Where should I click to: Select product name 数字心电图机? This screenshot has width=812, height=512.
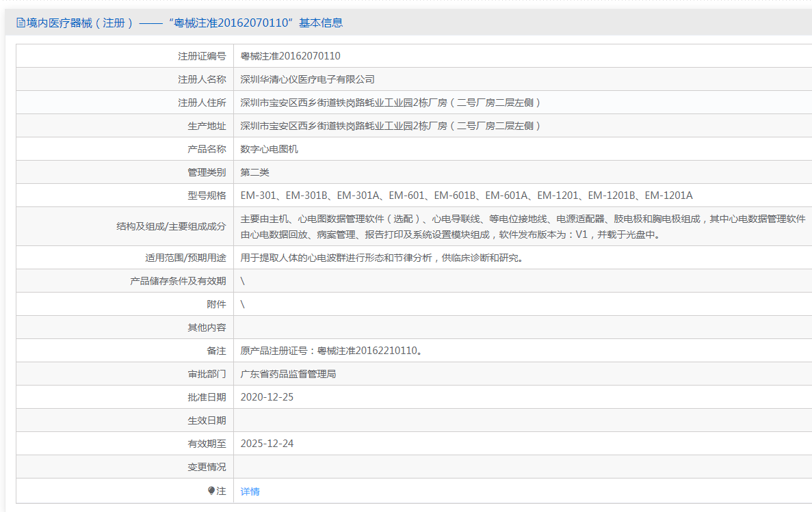[x=270, y=149]
